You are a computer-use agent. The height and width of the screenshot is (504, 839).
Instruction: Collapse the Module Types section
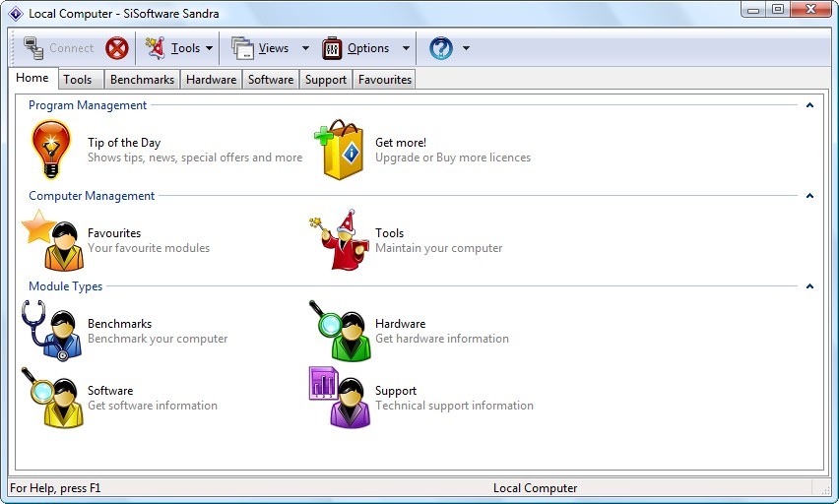[809, 286]
